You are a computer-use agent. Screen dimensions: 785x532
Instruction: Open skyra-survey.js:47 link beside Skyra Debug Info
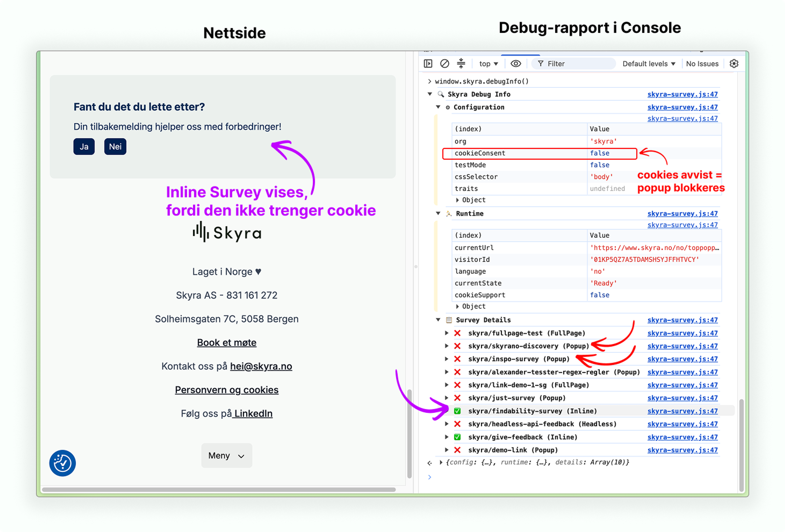click(x=682, y=94)
